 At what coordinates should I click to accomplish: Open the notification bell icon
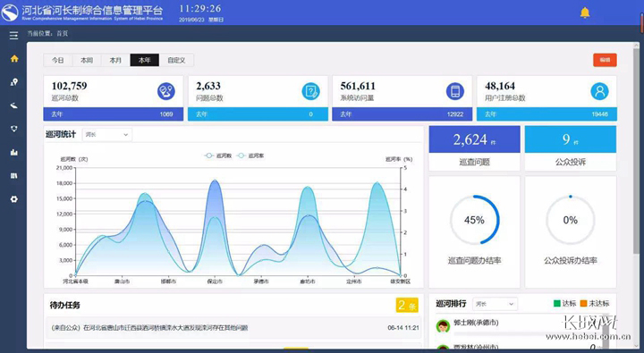click(x=585, y=13)
